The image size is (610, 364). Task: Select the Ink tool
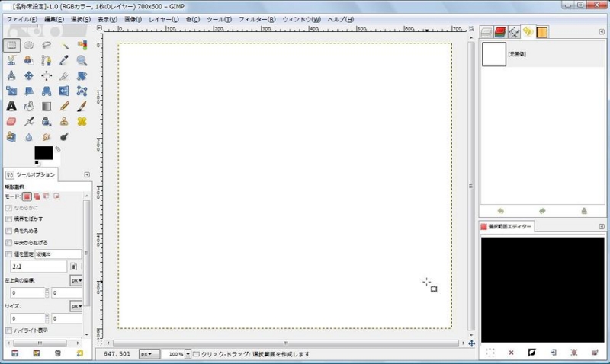pos(47,121)
